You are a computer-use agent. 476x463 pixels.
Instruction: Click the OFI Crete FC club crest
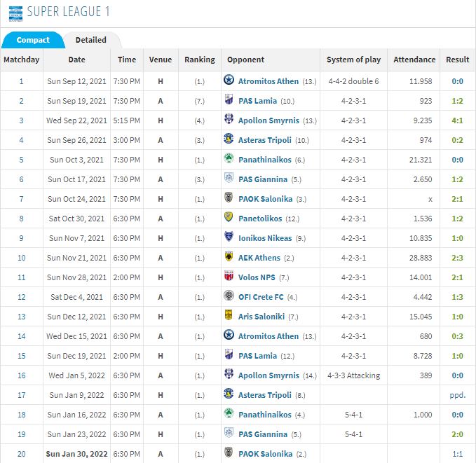tap(229, 296)
